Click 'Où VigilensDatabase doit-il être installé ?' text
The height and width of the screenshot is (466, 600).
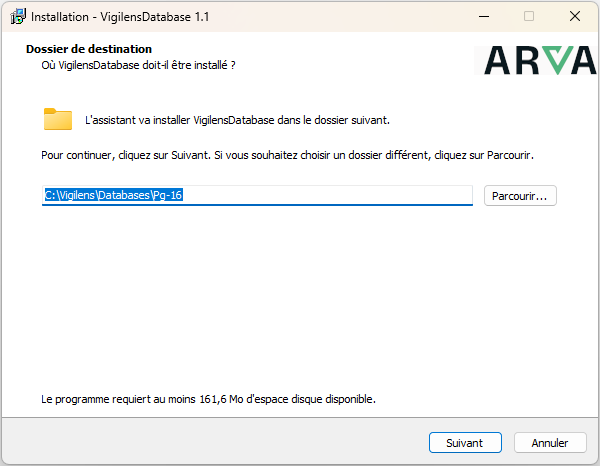138,65
